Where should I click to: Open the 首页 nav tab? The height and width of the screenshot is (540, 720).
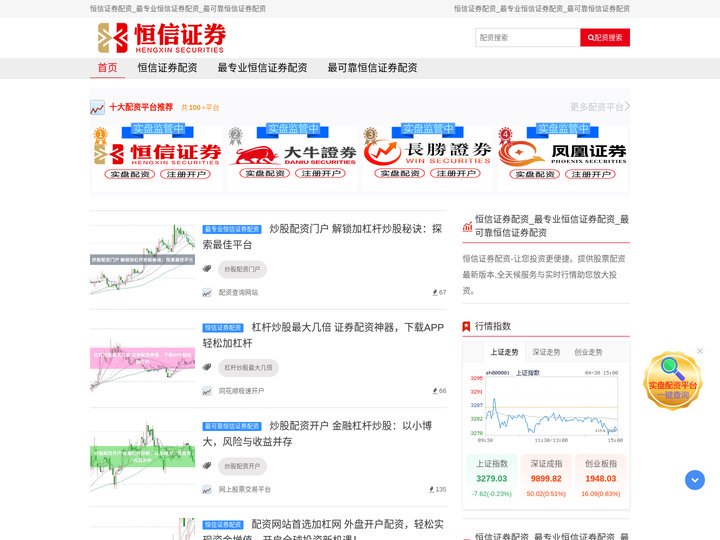(107, 68)
